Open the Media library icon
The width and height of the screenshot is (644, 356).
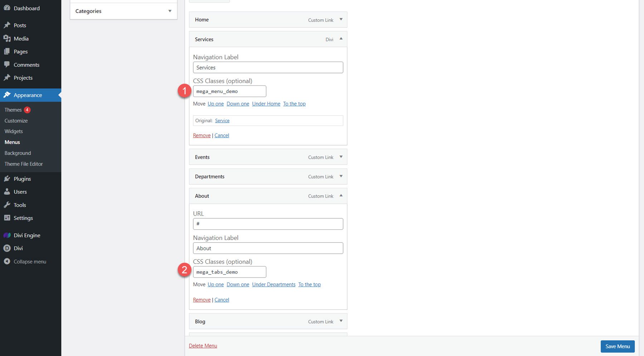coord(7,38)
